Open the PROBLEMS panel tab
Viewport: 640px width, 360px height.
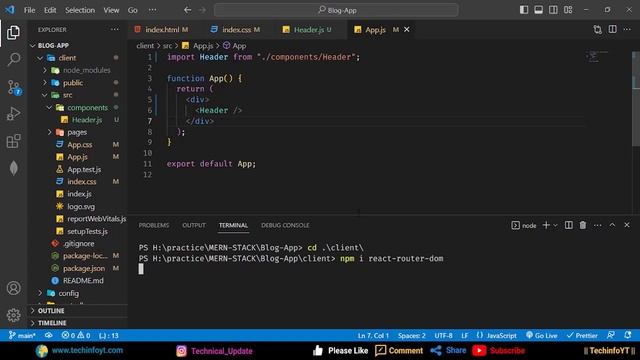point(153,225)
